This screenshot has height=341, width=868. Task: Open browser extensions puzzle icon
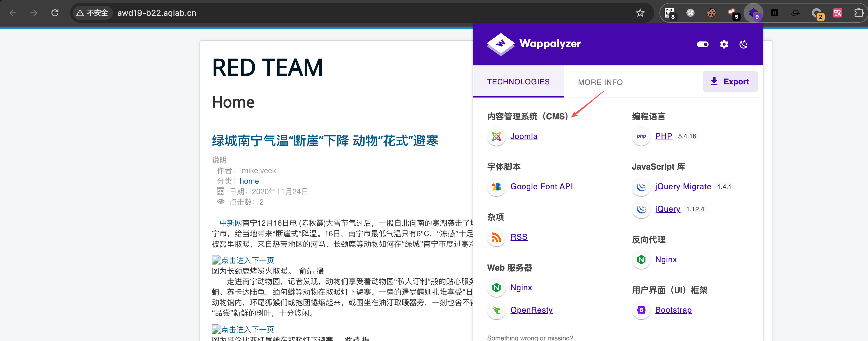coord(859,13)
